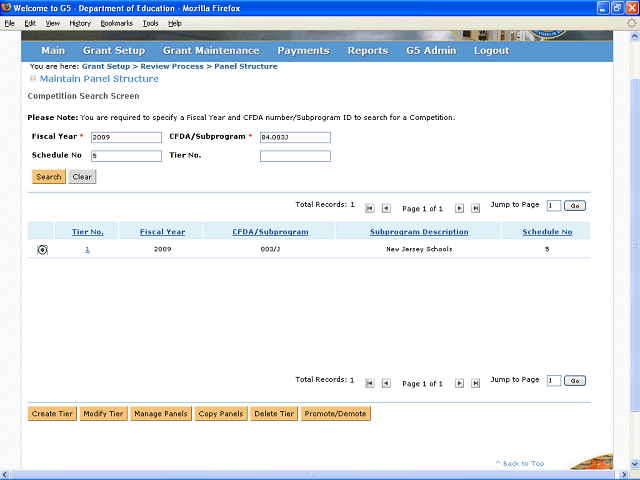Image resolution: width=640 pixels, height=480 pixels.
Task: Open the Grant Maintenance navigation tab
Action: pos(211,51)
